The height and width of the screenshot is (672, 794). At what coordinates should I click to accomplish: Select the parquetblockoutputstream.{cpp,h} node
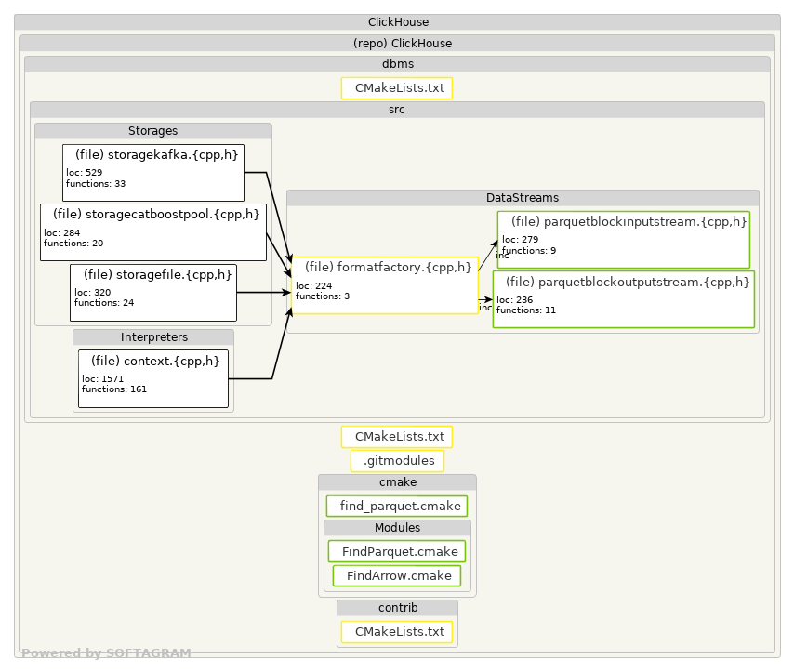click(623, 299)
